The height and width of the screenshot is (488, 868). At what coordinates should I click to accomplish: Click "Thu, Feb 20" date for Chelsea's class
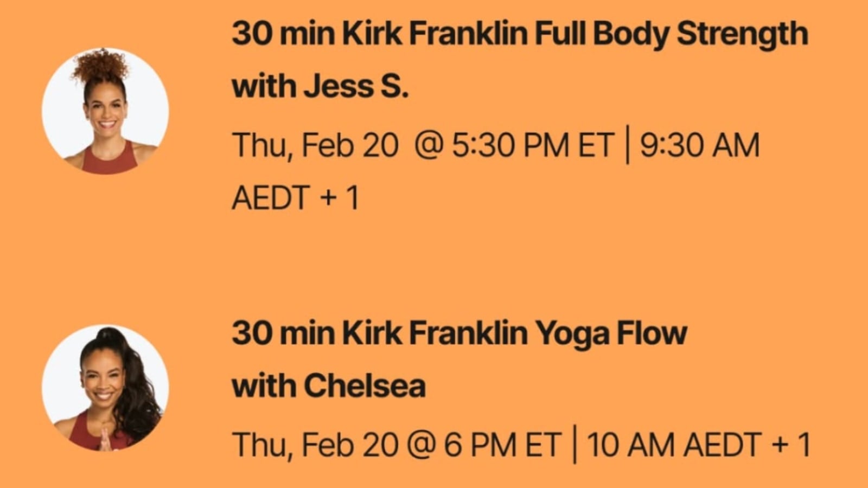315,445
